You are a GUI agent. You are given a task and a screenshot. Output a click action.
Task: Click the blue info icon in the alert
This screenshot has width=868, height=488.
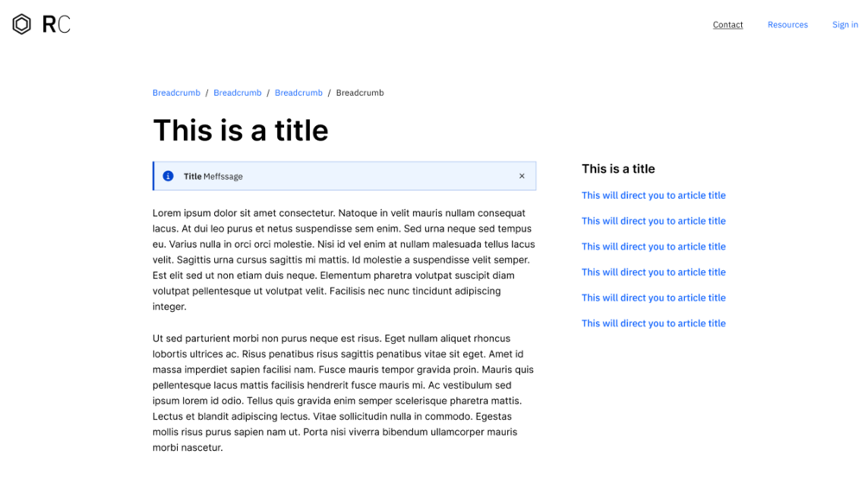tap(168, 176)
